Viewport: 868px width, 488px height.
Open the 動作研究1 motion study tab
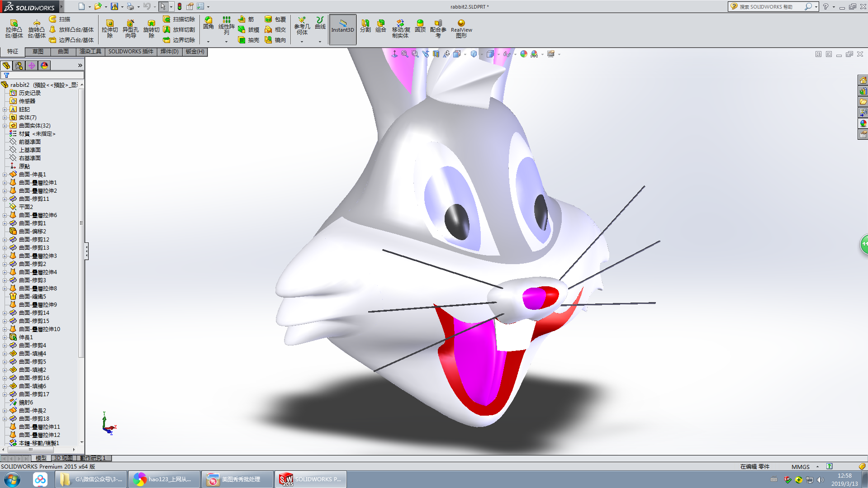(x=93, y=458)
